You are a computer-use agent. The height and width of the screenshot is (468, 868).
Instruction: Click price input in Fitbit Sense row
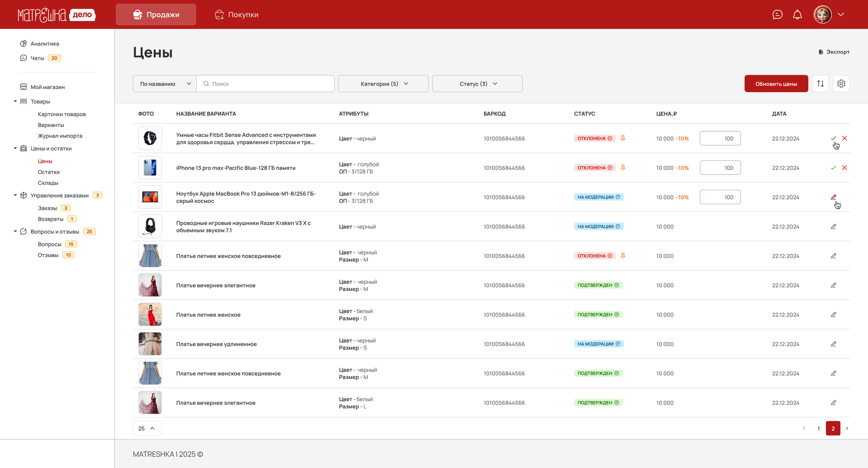720,138
